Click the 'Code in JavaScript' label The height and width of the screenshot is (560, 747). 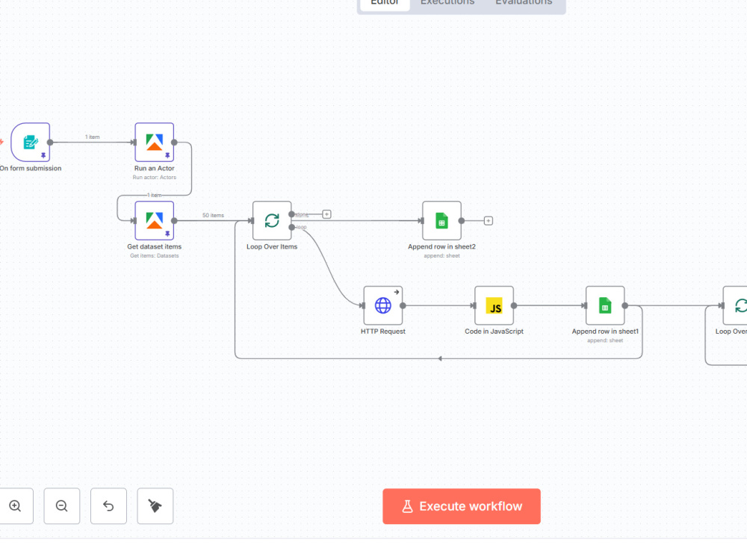click(x=494, y=332)
